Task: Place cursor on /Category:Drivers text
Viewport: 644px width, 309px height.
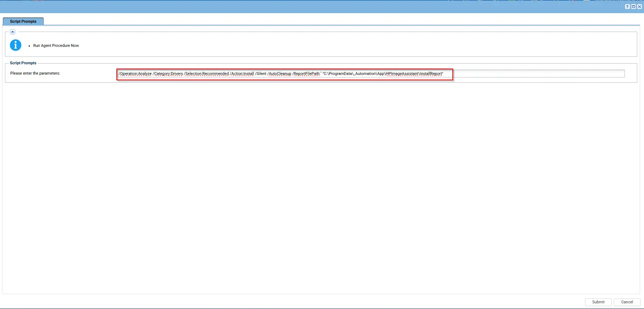Action: click(x=168, y=74)
